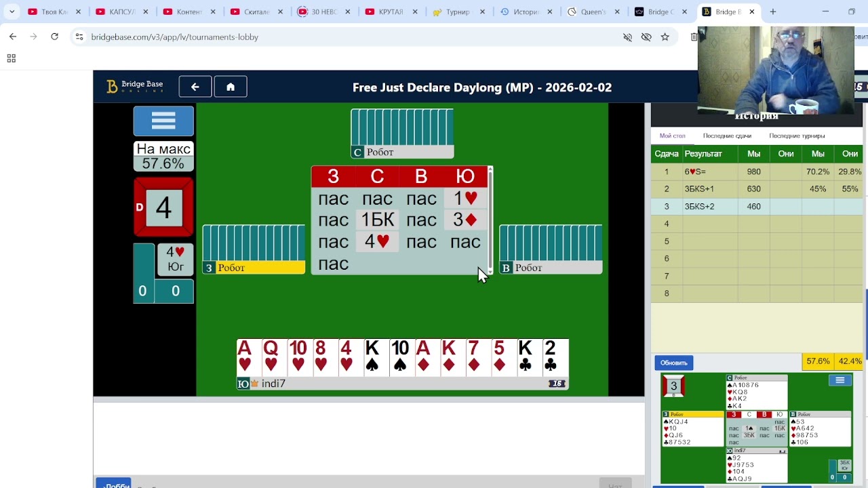Select history row 3 with 3БКS+2
Viewport: 868px width, 488px height.
(757, 206)
